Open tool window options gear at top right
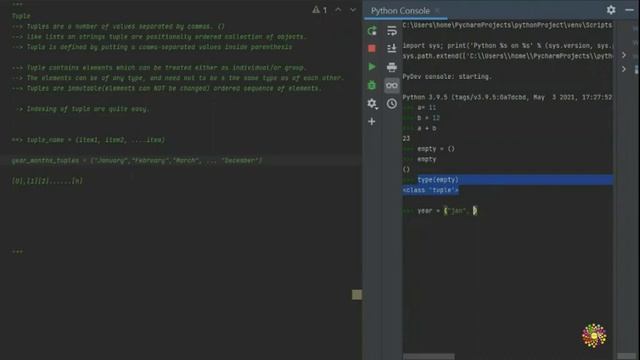The width and height of the screenshot is (640, 360). [611, 10]
